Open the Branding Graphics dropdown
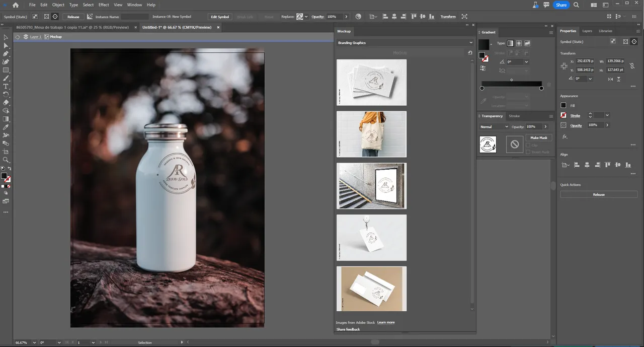The width and height of the screenshot is (644, 347). point(405,43)
